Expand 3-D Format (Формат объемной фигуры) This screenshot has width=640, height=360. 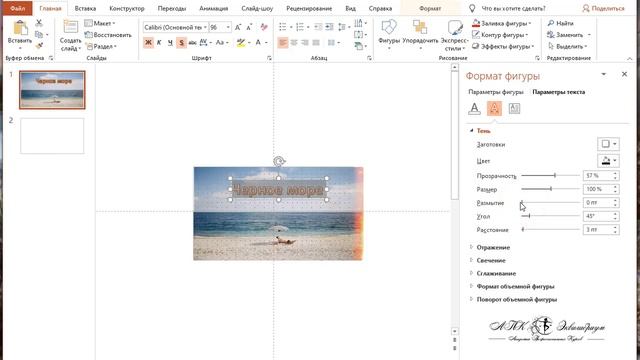(515, 287)
